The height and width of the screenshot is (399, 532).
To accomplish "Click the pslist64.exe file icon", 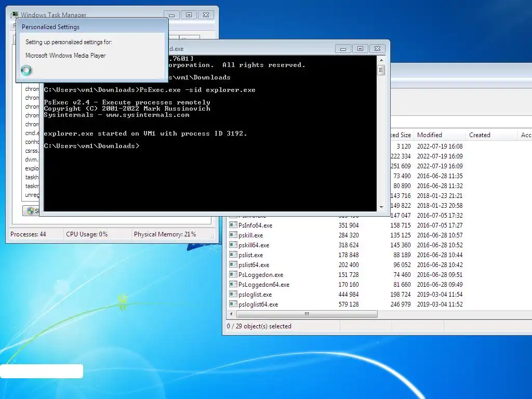I will pyautogui.click(x=233, y=264).
